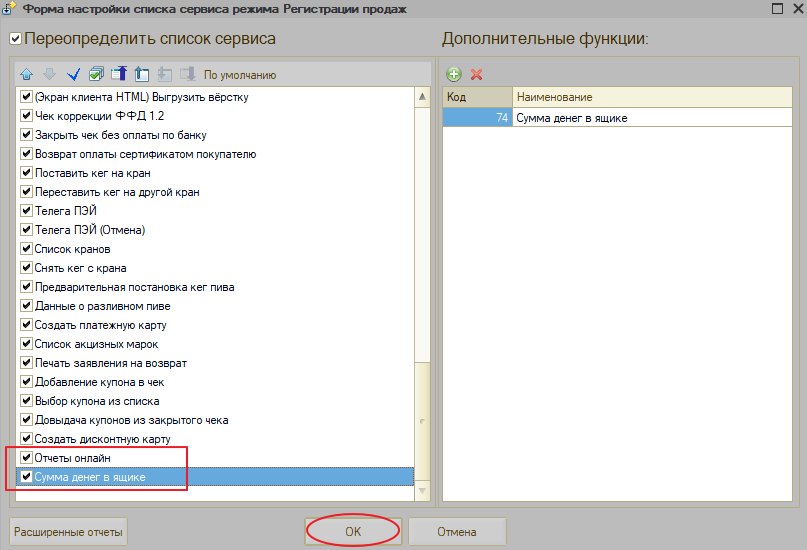The image size is (807, 550).
Task: Uncheck '(Экран клиента HTML) Выгрузить вёрстку'
Action: [x=26, y=97]
